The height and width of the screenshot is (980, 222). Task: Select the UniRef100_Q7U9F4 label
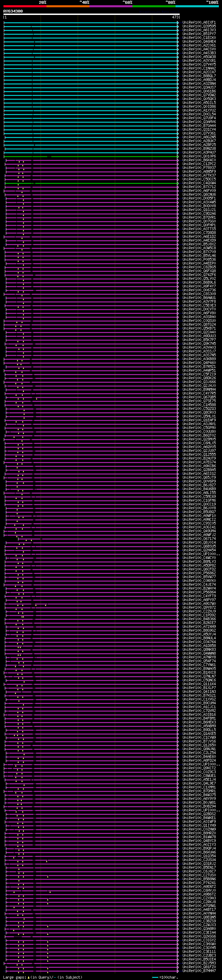coord(199,118)
